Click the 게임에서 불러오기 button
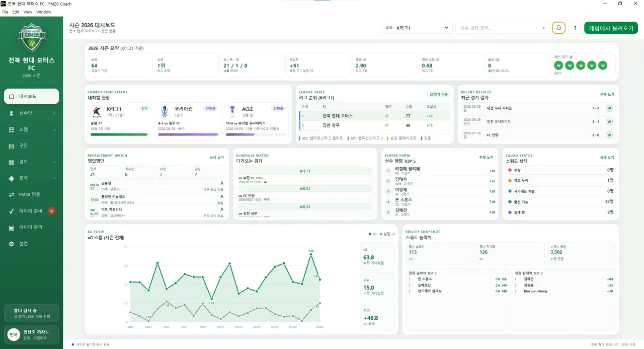Image resolution: width=644 pixels, height=349 pixels. (611, 28)
